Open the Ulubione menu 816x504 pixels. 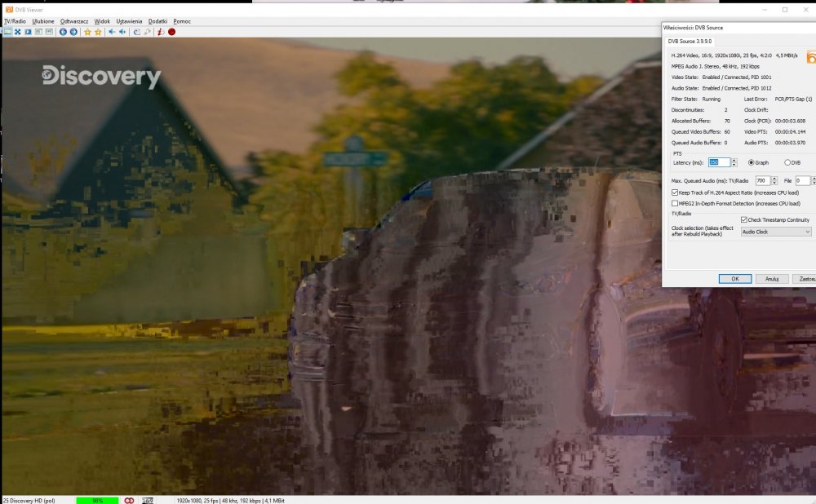(x=42, y=21)
